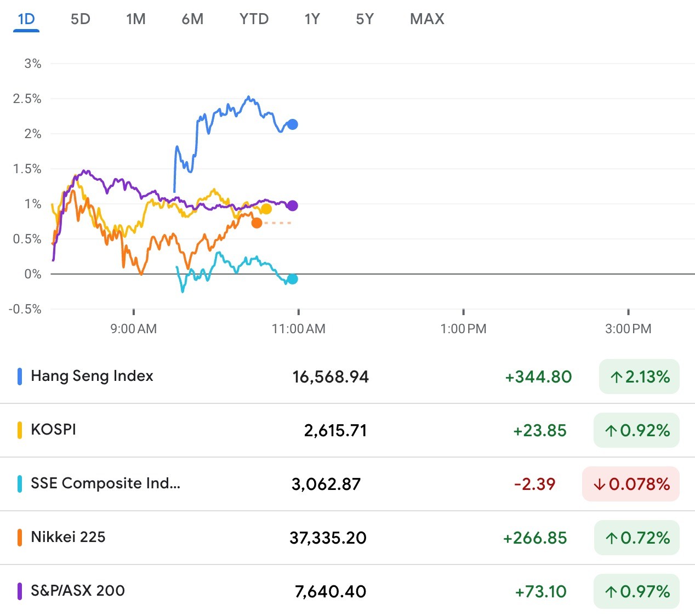695x616 pixels.
Task: Click the SSE Composite 0.078% decline badge
Action: click(x=631, y=484)
